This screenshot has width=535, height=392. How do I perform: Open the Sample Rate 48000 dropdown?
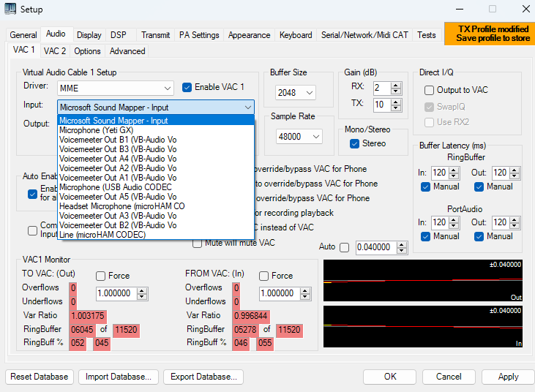click(299, 137)
